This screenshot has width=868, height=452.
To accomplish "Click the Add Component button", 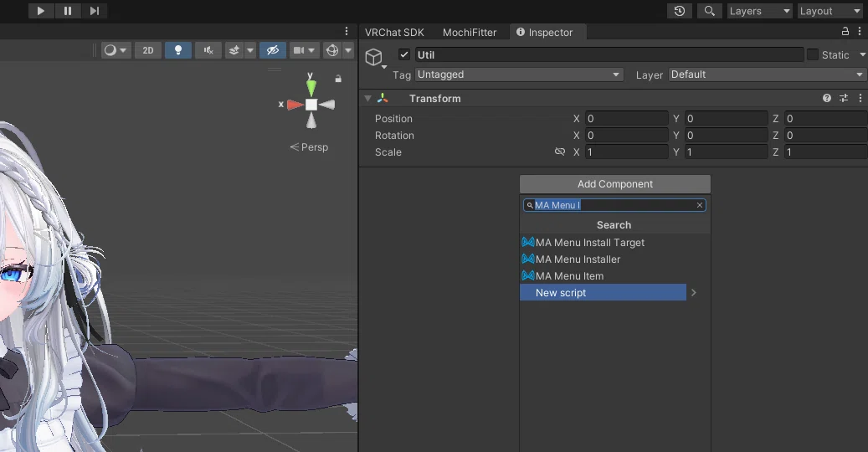I will (x=615, y=184).
